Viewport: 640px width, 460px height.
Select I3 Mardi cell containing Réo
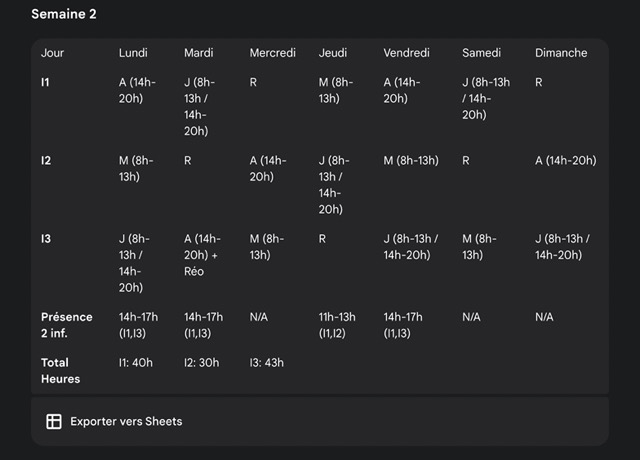(204, 255)
